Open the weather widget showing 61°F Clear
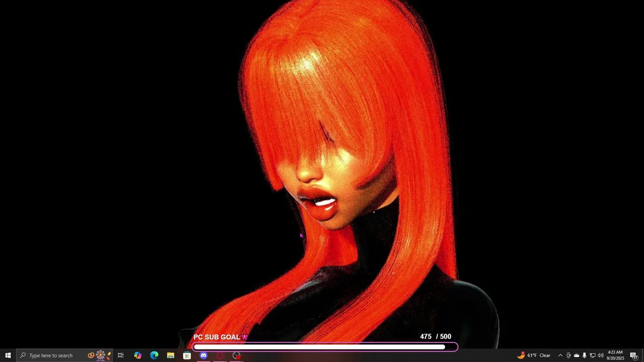This screenshot has height=362, width=644. click(534, 355)
